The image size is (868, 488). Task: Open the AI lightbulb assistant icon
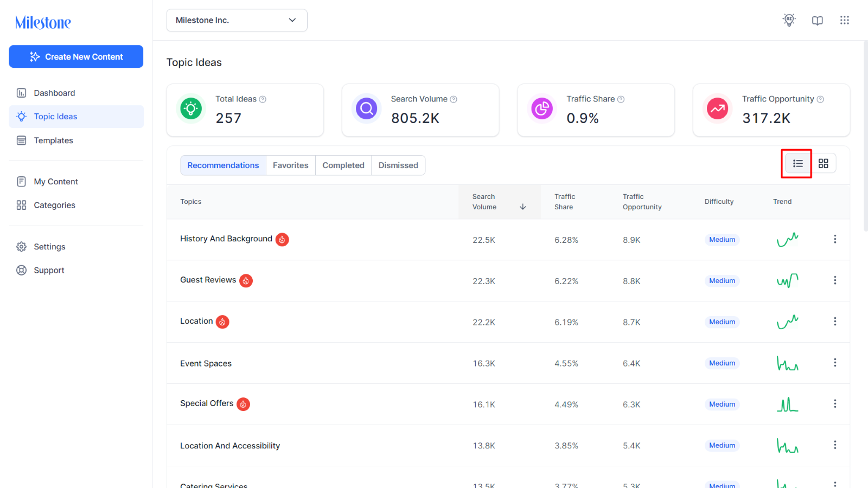pyautogui.click(x=789, y=20)
